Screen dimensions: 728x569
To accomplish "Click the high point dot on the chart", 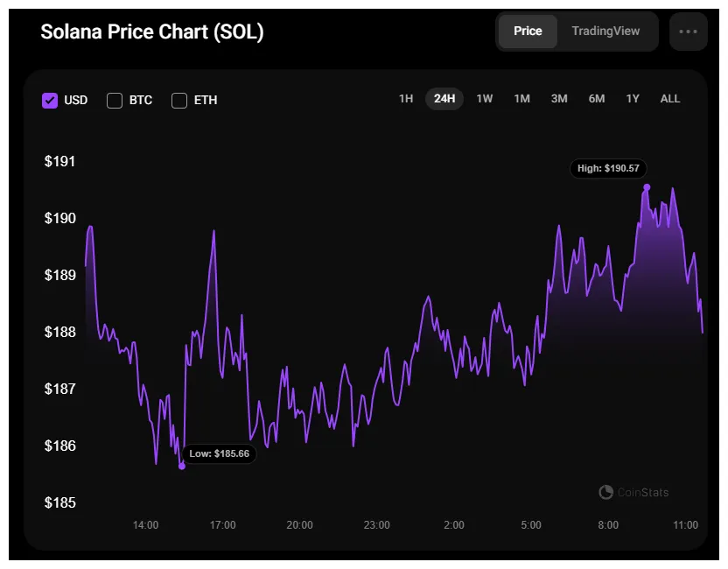I will (646, 186).
